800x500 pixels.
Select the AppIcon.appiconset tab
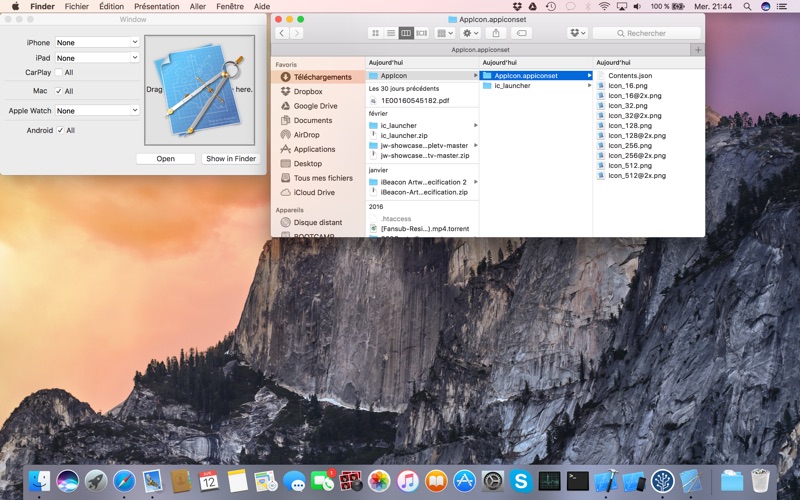(481, 49)
